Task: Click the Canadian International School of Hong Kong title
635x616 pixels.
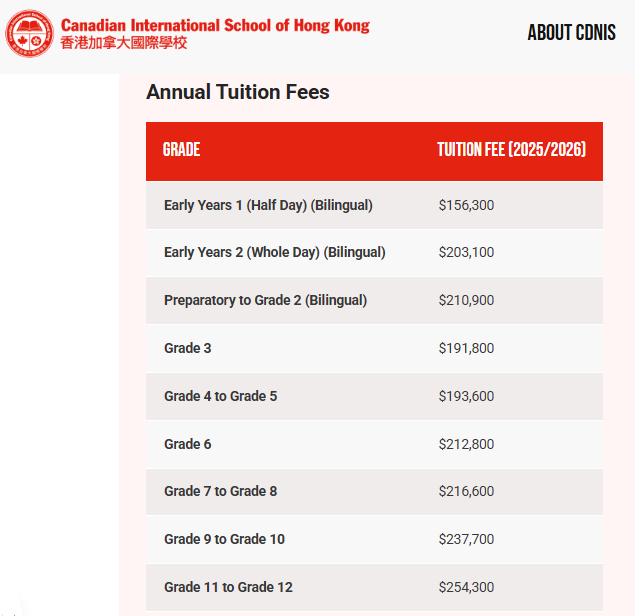Action: coord(215,25)
